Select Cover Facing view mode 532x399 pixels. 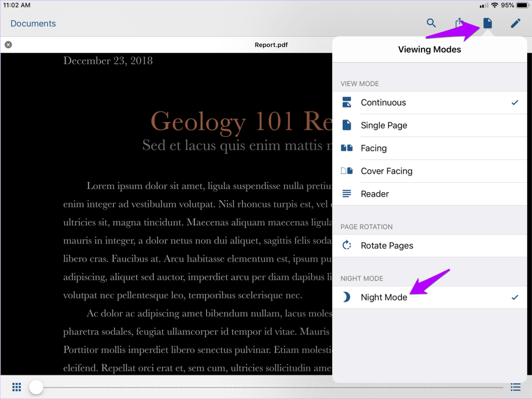click(x=386, y=171)
